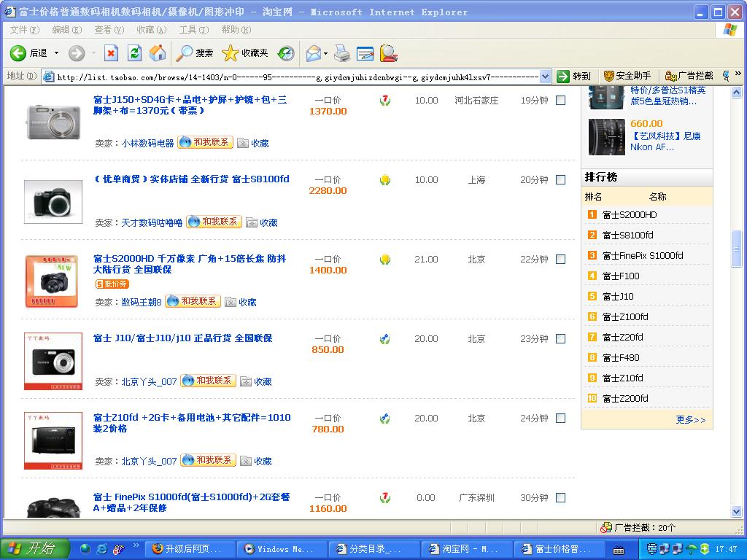Open the 查看(V) menu
Viewport: 747px width, 560px height.
coord(109,30)
